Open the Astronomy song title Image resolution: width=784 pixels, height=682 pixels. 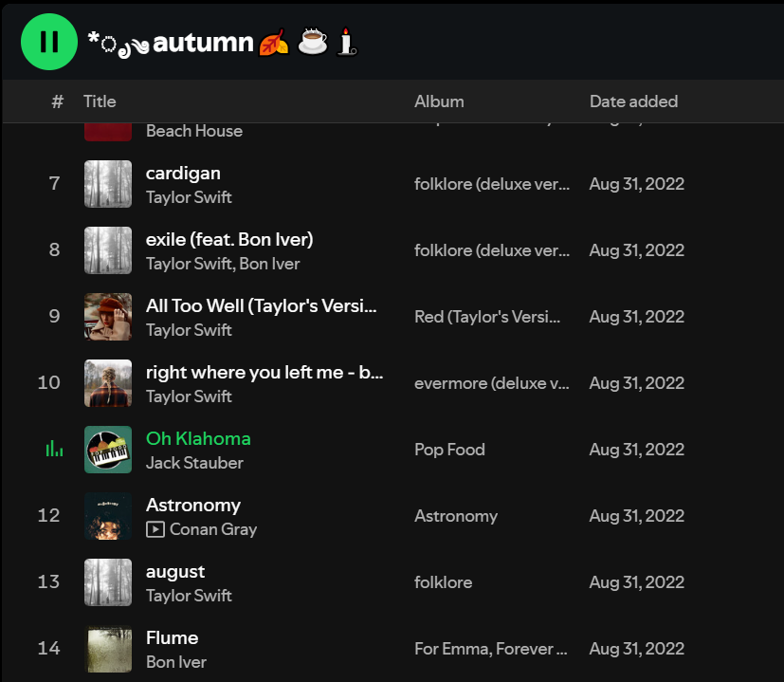point(193,506)
